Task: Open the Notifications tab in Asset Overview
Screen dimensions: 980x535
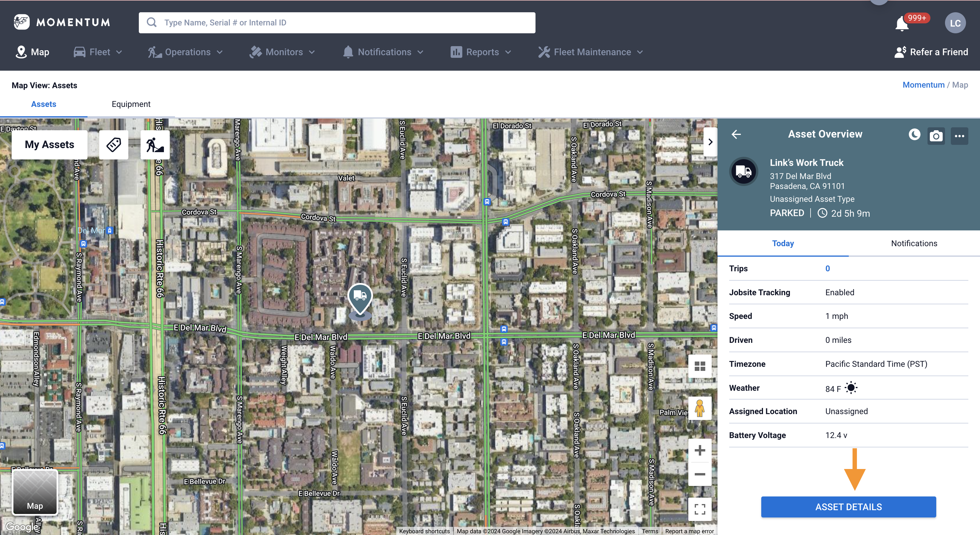Action: pos(914,243)
